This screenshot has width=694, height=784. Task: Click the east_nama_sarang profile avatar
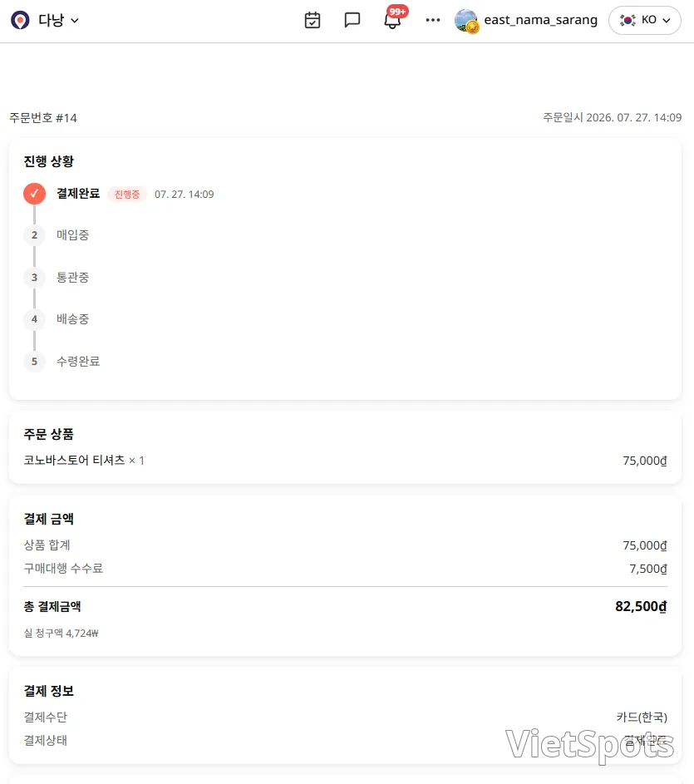pyautogui.click(x=466, y=21)
